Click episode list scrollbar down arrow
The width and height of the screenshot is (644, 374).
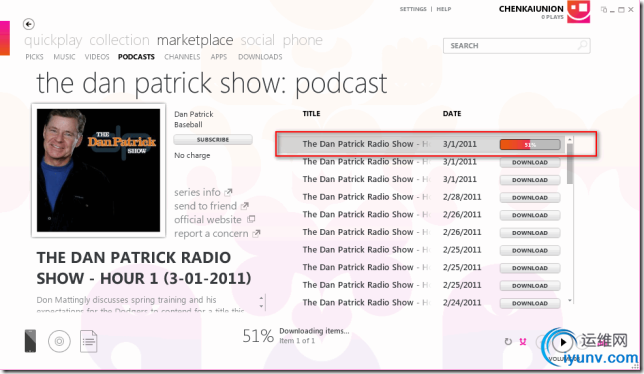pyautogui.click(x=570, y=301)
